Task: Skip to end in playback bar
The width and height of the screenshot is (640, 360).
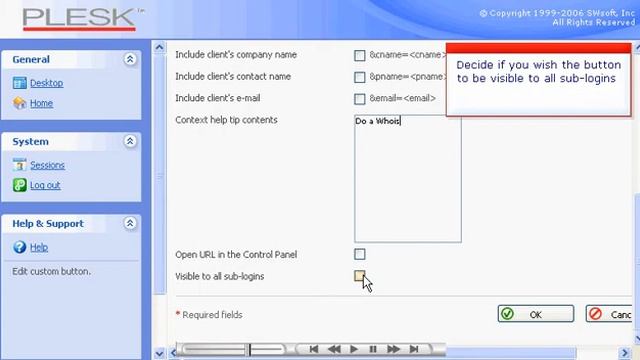Action: (x=414, y=349)
